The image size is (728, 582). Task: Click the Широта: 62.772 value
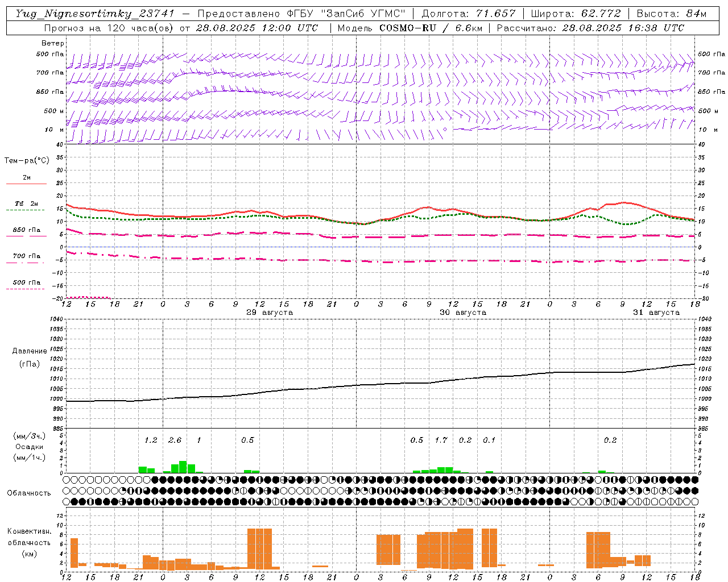pyautogui.click(x=576, y=14)
